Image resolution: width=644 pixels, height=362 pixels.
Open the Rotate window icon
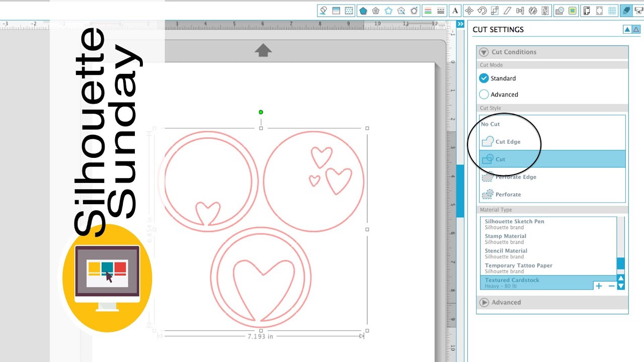(x=481, y=10)
